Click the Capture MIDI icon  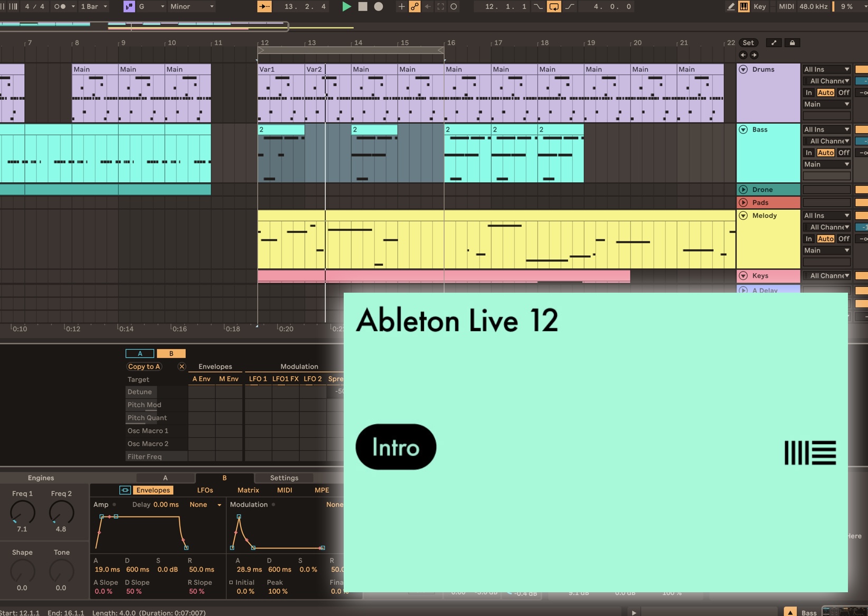tap(440, 6)
